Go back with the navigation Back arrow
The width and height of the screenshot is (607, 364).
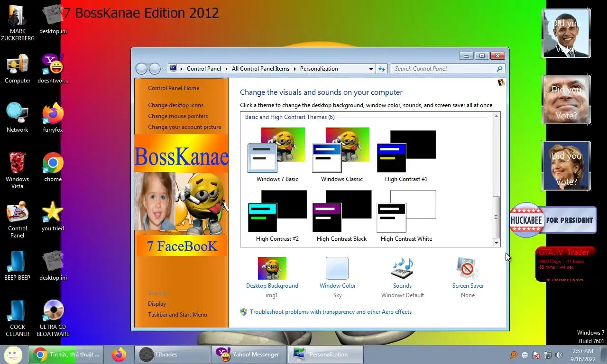click(142, 69)
